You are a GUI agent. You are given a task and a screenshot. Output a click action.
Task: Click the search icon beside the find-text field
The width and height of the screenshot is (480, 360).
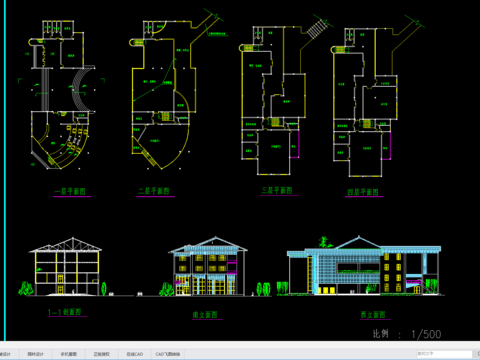coord(477,354)
